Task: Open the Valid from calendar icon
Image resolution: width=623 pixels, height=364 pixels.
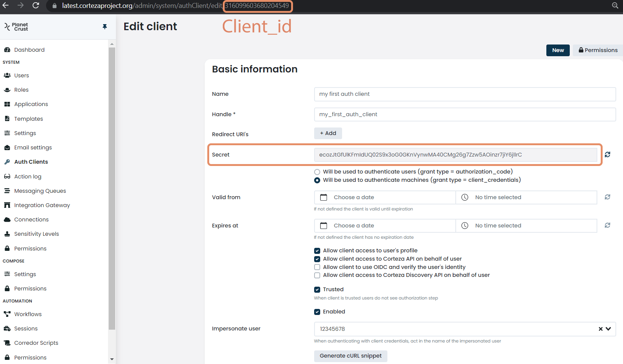Action: pyautogui.click(x=324, y=197)
